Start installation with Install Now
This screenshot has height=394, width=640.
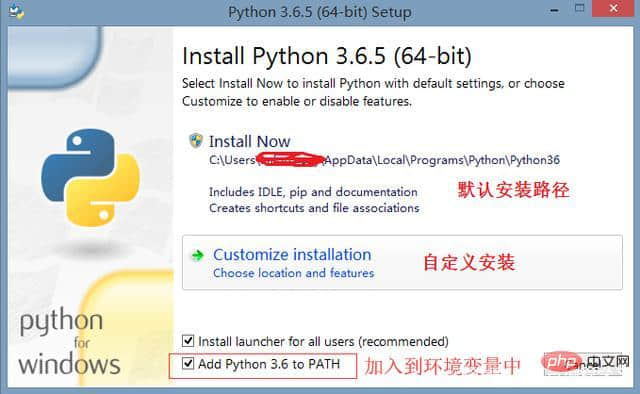(x=249, y=141)
